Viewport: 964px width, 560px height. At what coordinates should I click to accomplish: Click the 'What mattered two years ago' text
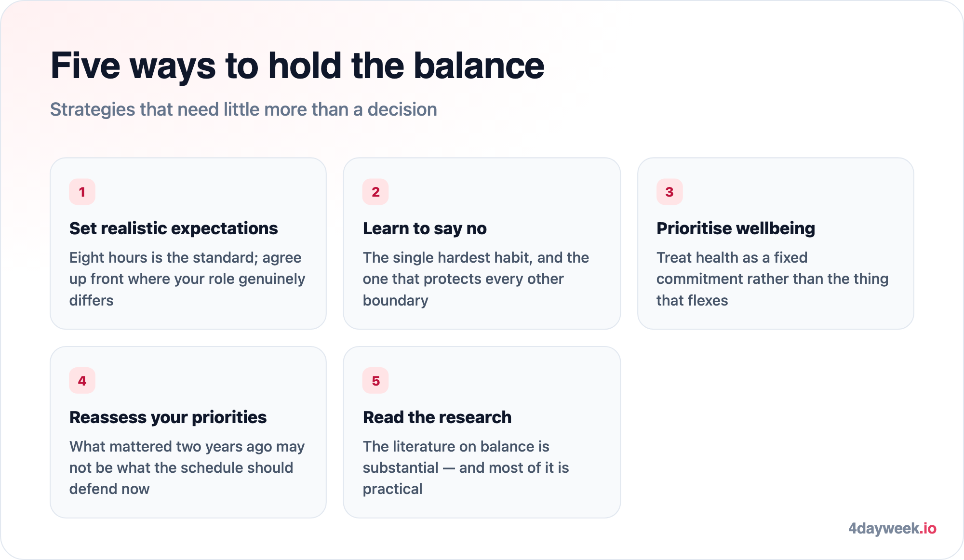coord(187,467)
